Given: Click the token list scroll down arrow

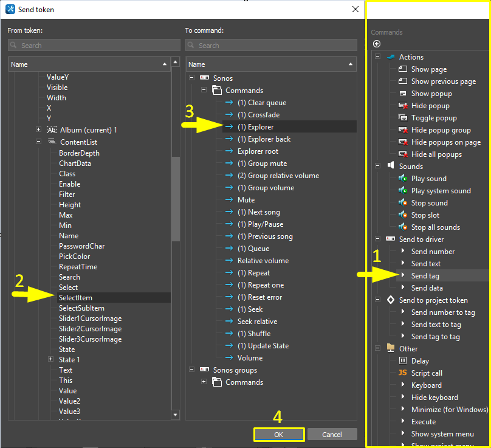Looking at the screenshot, I should point(176,415).
